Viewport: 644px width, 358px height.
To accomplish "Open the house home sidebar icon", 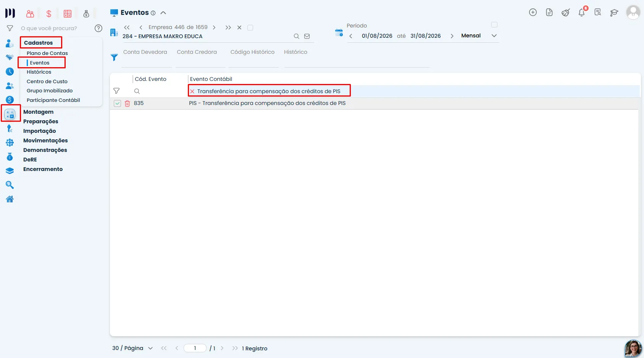I will pyautogui.click(x=10, y=199).
